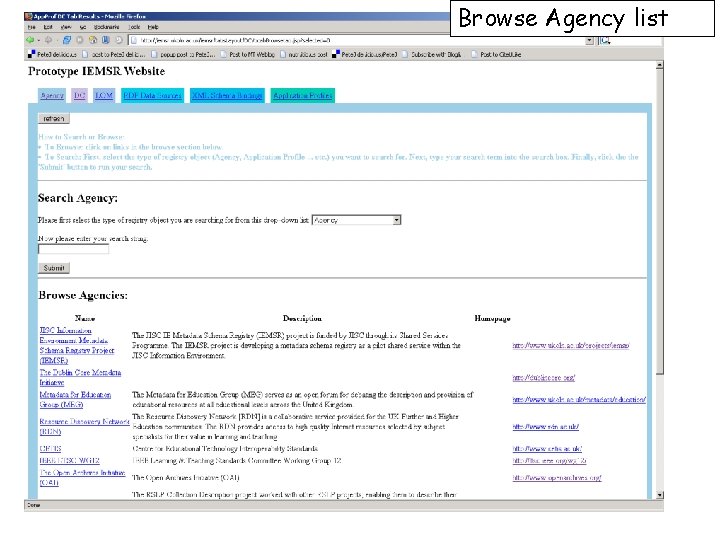Viewport: 720px width, 540px height.
Task: Open the Resource Discovery Network (RDN) link
Action: coord(84,427)
